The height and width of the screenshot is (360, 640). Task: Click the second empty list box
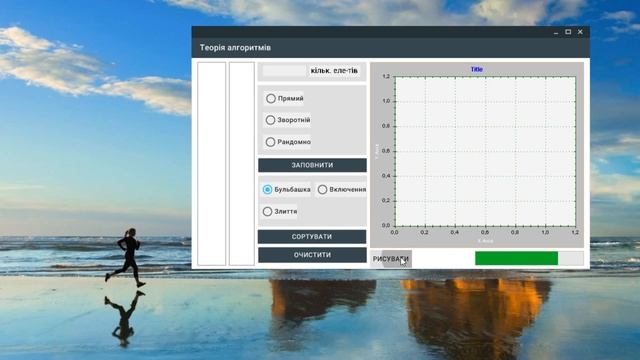tap(242, 164)
